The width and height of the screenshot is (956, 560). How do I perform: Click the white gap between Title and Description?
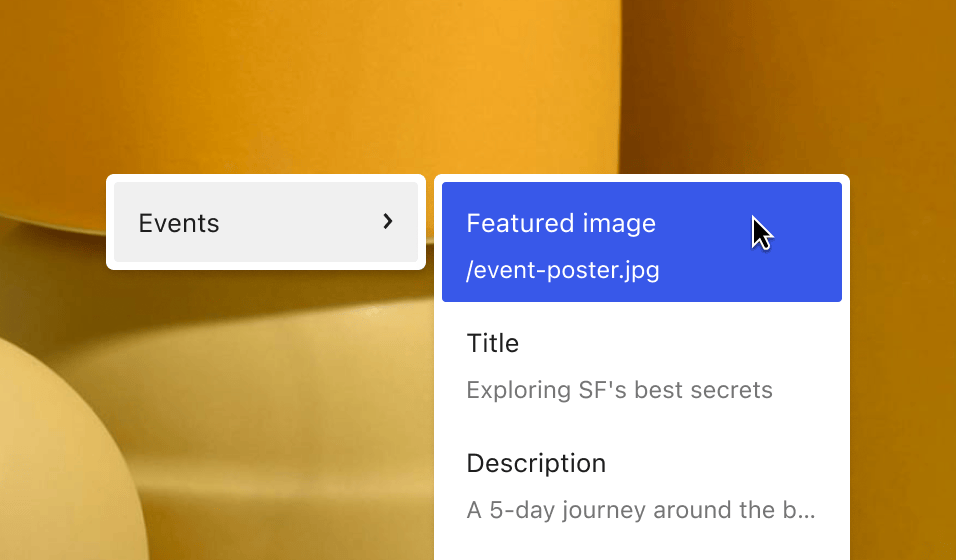[641, 425]
